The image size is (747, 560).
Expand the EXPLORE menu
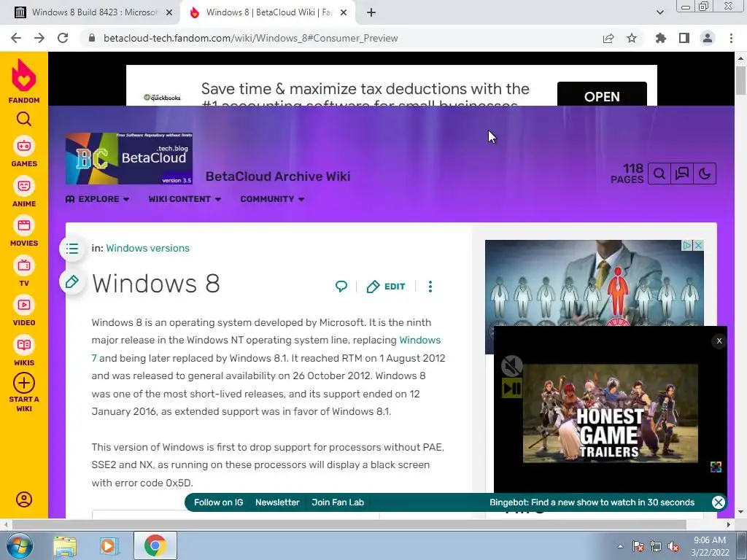[x=97, y=199]
